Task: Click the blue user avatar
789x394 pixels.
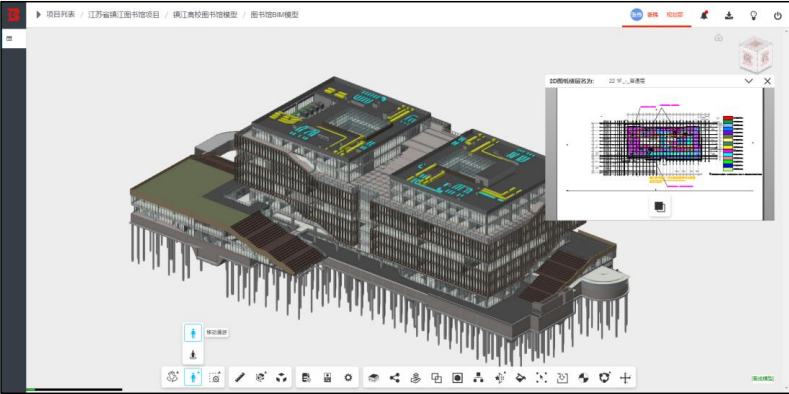Action: [637, 15]
